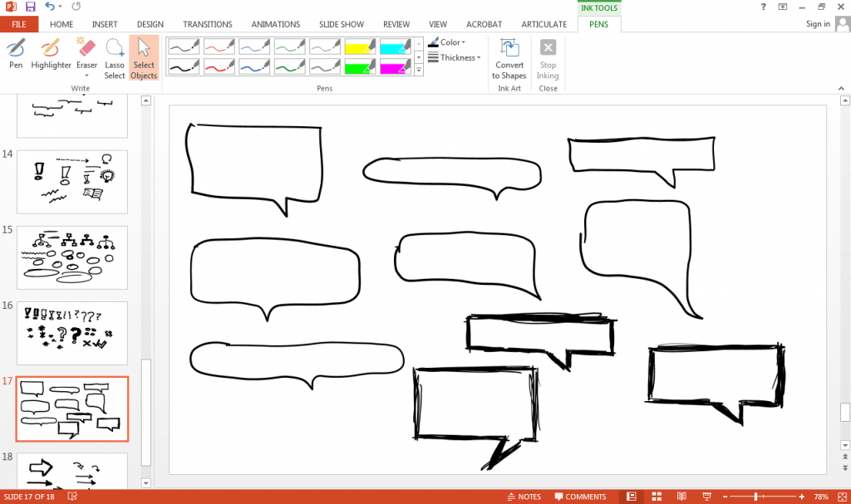Open slide 15 from the thumbnail pane
The width and height of the screenshot is (851, 504).
[x=71, y=257]
